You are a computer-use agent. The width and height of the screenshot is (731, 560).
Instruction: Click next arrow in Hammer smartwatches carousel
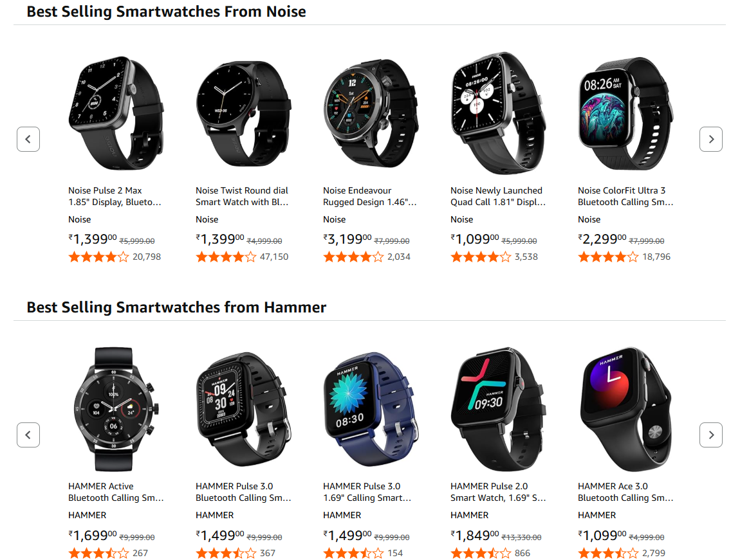tap(710, 435)
